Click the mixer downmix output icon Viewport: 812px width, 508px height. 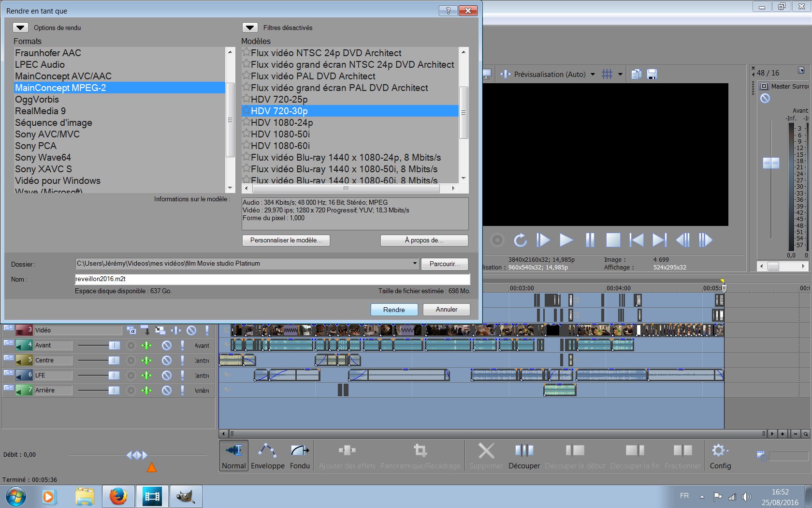tap(801, 70)
